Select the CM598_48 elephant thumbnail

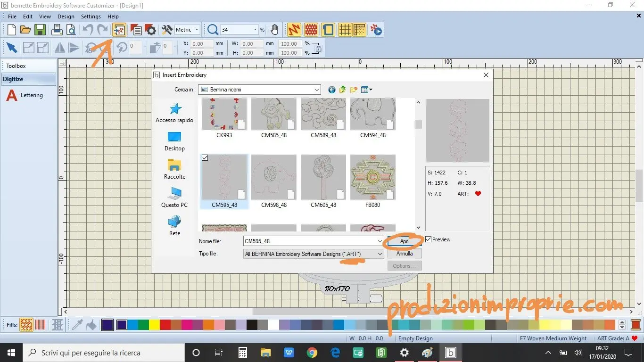(274, 177)
